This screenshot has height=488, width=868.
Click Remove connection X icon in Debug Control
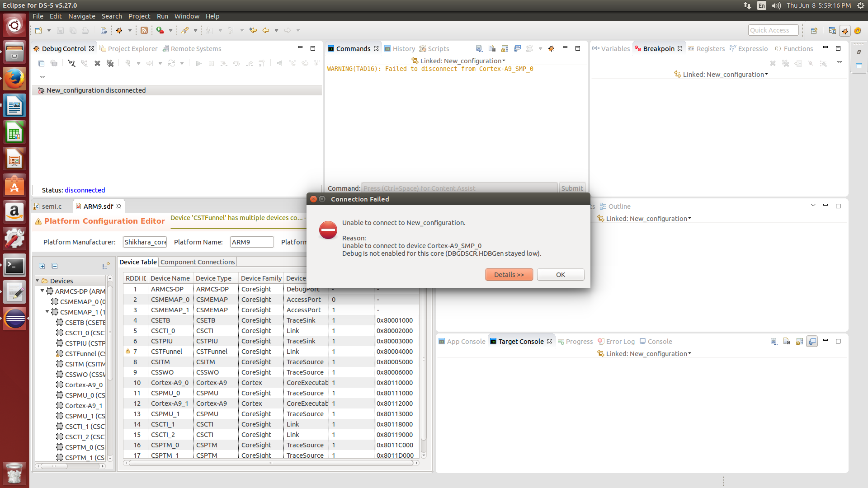(x=97, y=63)
